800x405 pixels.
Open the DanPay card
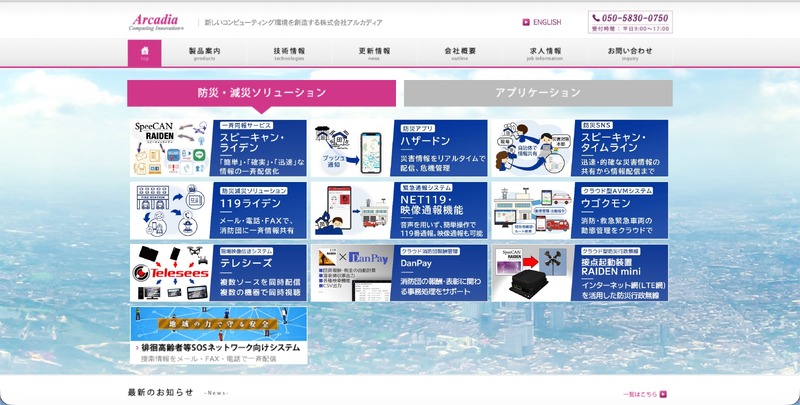[399, 273]
